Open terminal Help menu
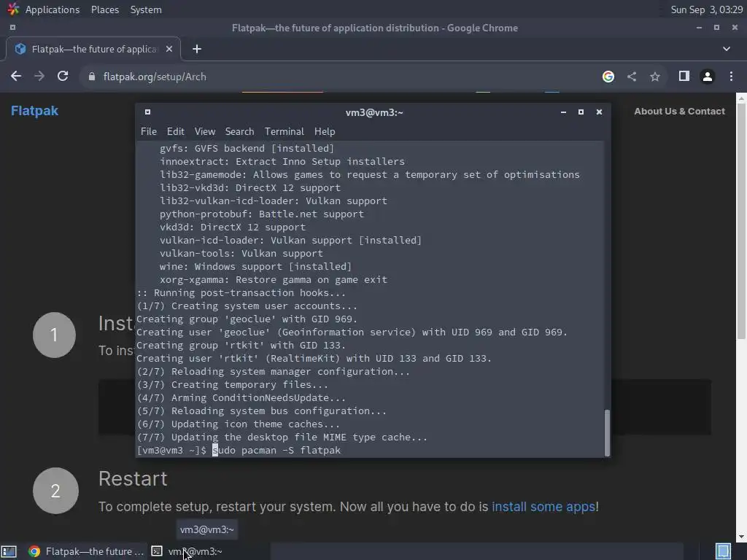Screen dimensions: 747x560 [x=325, y=131]
